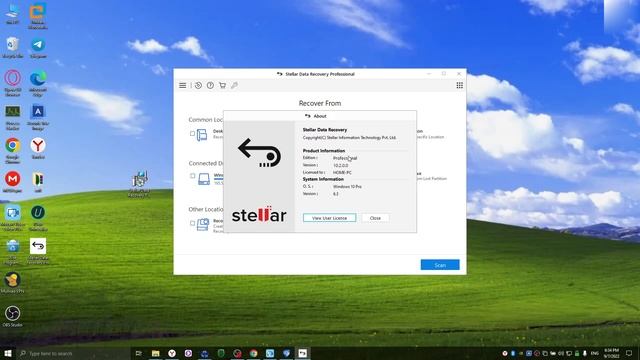Image resolution: width=640 pixels, height=360 pixels.
Task: Open the notification center icon
Action: click(x=629, y=353)
